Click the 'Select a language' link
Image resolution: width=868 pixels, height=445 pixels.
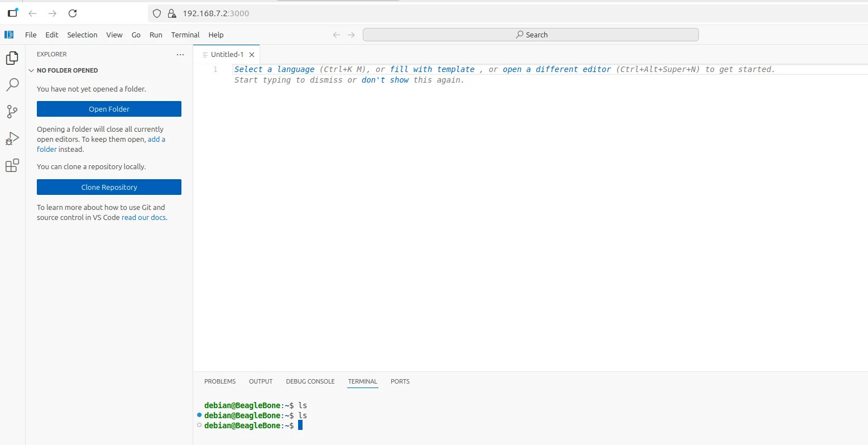tap(274, 69)
